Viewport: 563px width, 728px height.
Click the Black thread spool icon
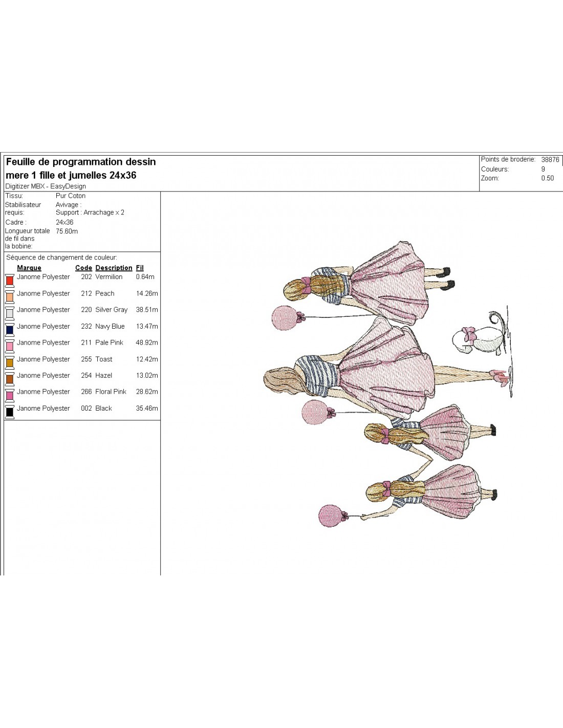pyautogui.click(x=9, y=411)
